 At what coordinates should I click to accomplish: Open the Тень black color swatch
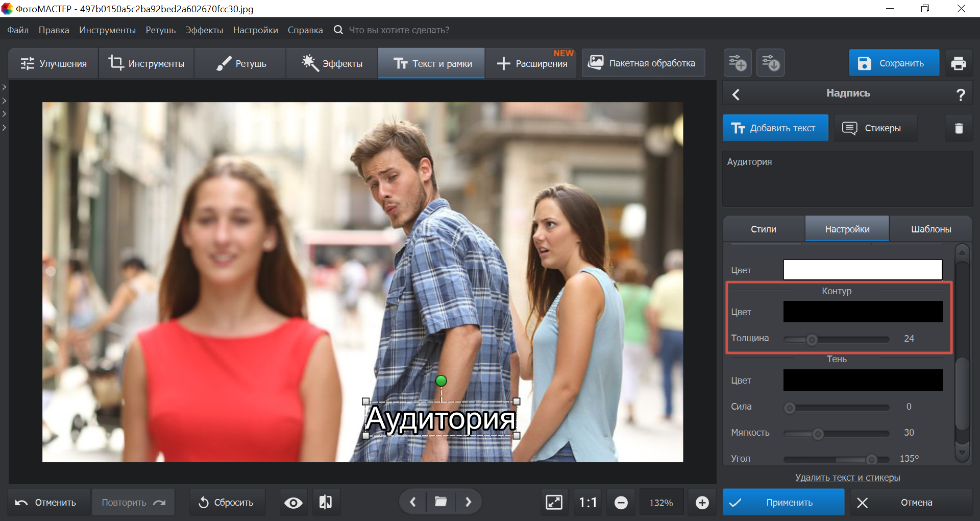(863, 380)
